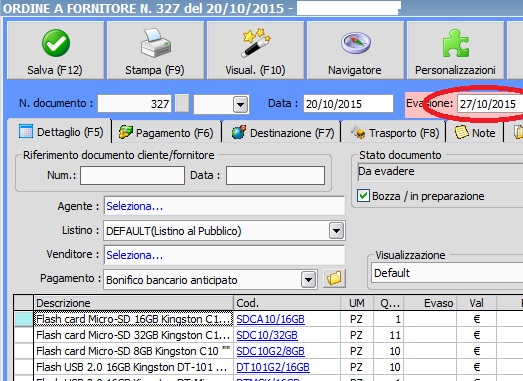Open the Destinazione (F7) tab
The width and height of the screenshot is (523, 381).
[x=283, y=133]
